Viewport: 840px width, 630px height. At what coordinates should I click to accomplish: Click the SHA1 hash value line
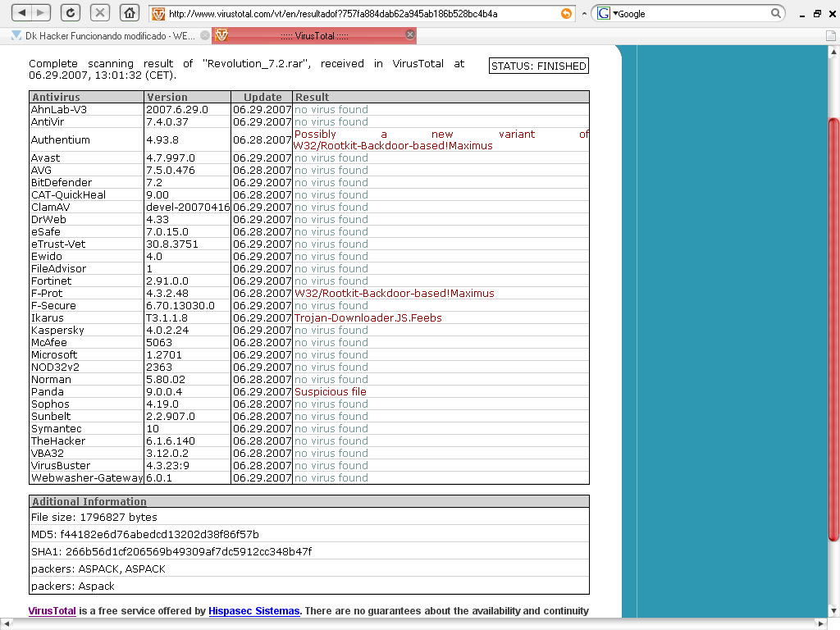click(x=171, y=551)
